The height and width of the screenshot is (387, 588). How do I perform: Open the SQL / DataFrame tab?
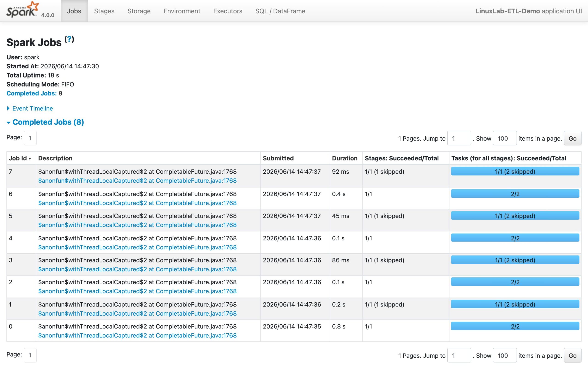point(280,11)
